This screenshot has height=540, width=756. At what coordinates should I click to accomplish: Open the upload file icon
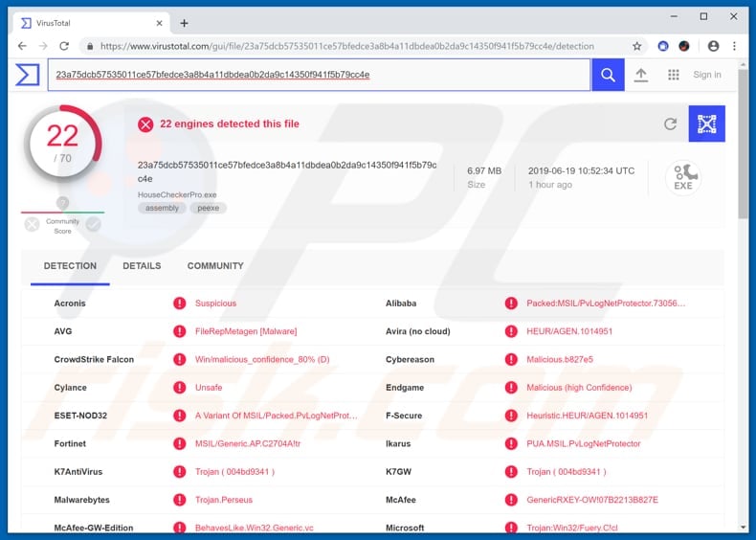tap(641, 75)
